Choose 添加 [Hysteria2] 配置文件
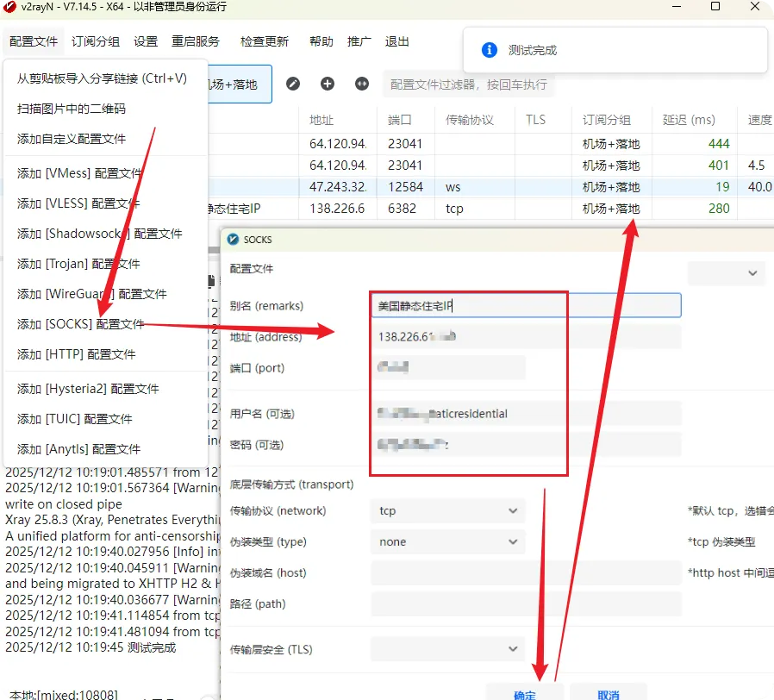 click(105, 389)
